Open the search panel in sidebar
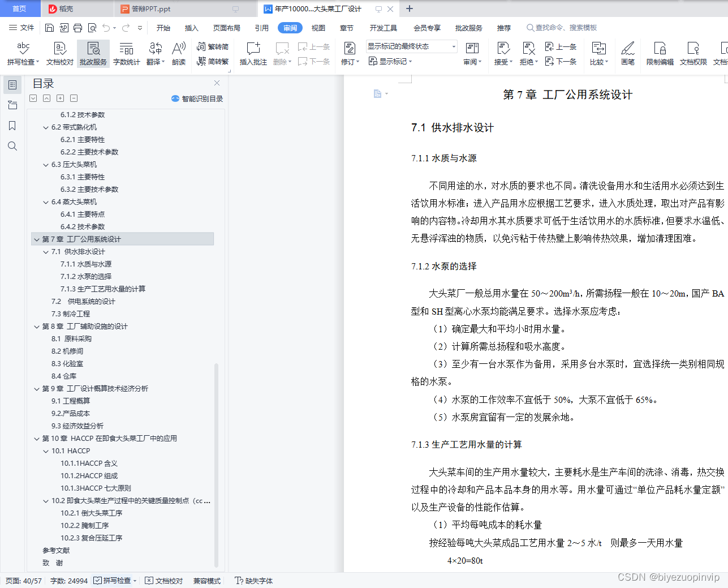 click(12, 146)
